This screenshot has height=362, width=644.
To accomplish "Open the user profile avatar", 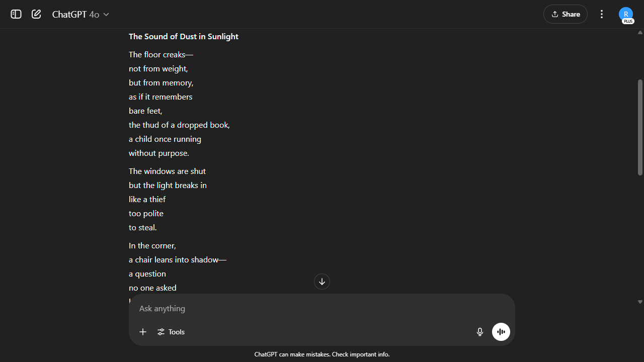I will coord(626,14).
